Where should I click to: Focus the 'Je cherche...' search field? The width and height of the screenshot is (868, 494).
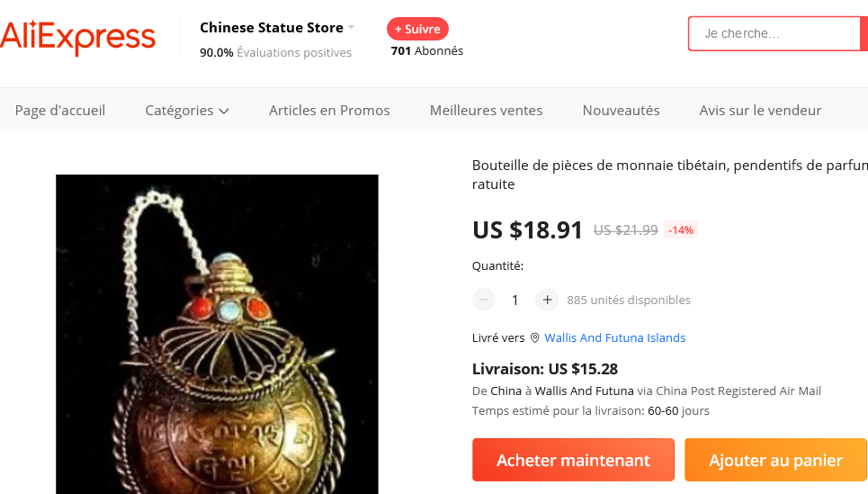tap(775, 33)
